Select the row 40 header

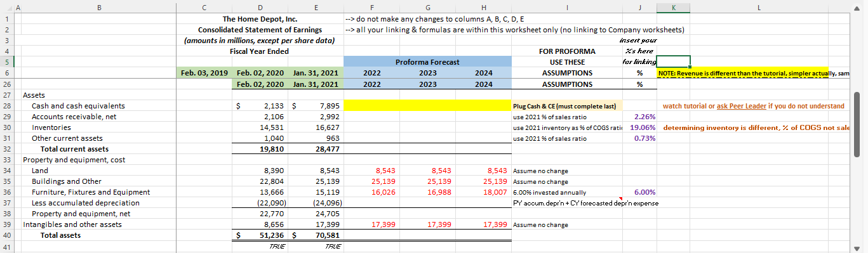click(7, 235)
